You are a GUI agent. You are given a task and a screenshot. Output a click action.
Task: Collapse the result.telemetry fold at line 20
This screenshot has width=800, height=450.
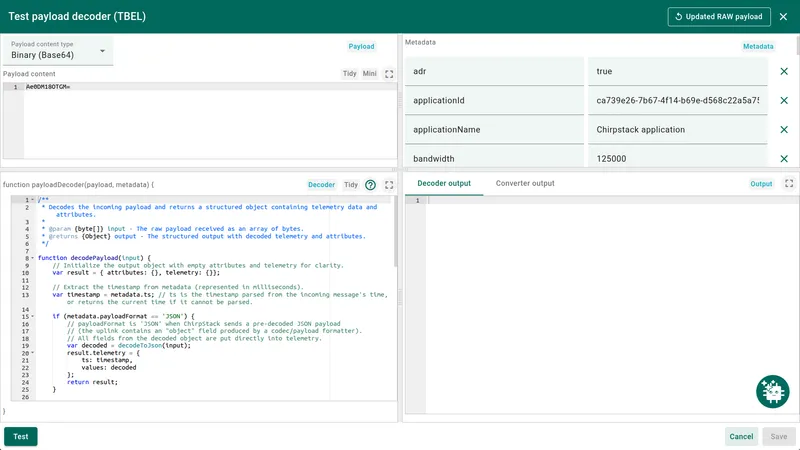point(33,353)
